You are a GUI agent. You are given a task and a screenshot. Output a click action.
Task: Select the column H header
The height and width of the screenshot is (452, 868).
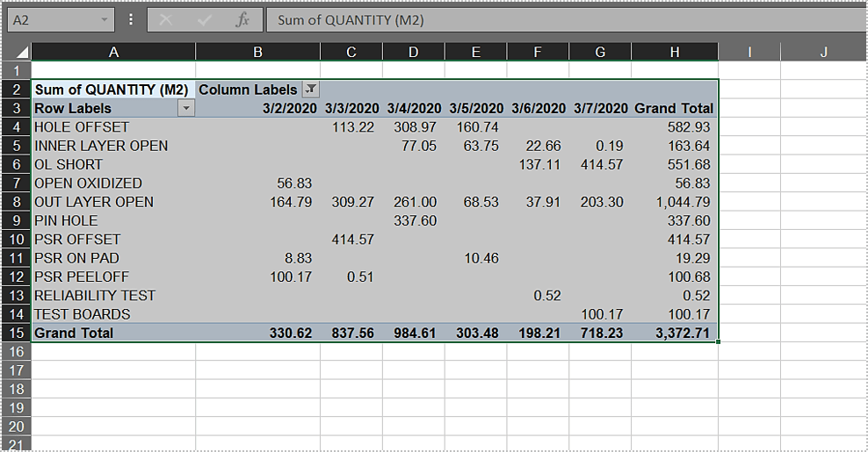674,53
